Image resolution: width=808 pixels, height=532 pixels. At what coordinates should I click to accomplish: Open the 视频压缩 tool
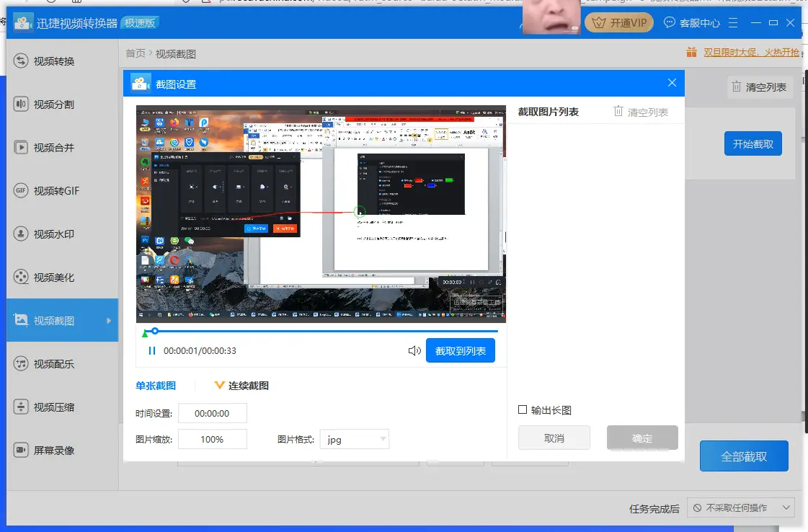pos(63,407)
